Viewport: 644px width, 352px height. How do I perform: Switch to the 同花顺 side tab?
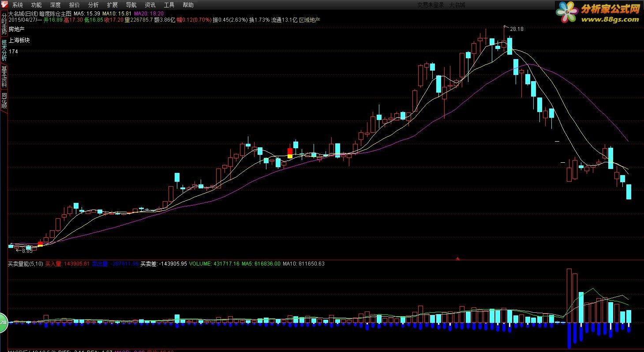(x=4, y=101)
